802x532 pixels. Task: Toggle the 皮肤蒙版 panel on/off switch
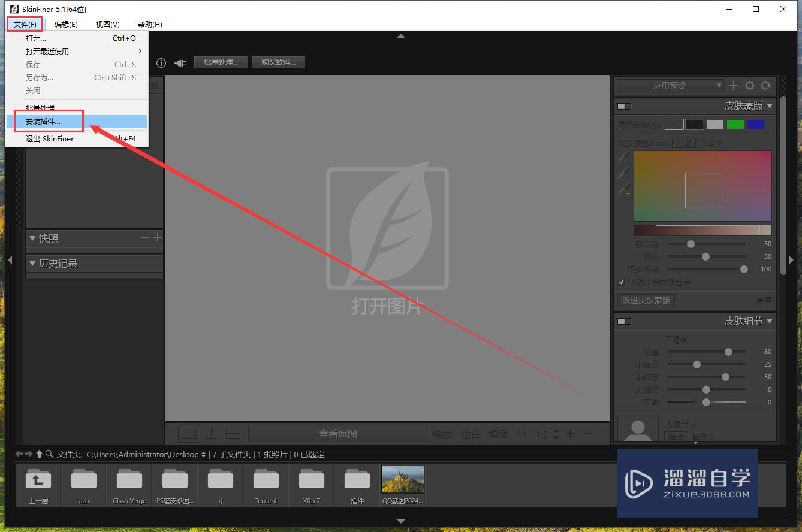click(x=625, y=106)
